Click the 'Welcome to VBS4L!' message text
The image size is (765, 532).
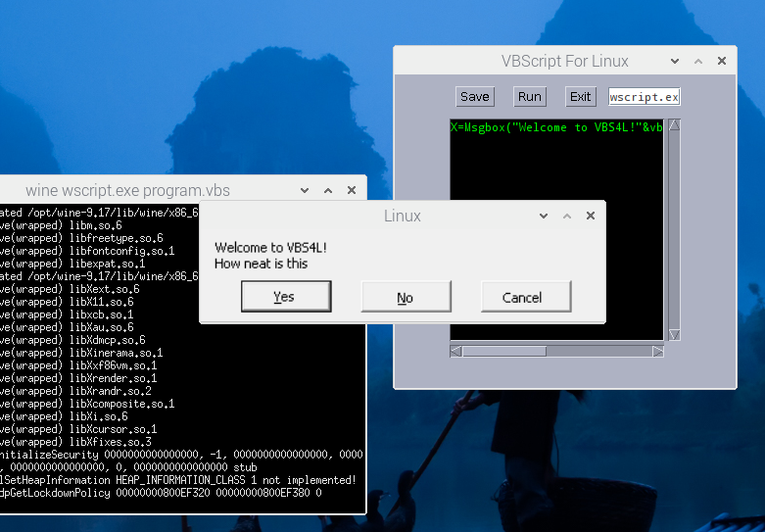(270, 248)
